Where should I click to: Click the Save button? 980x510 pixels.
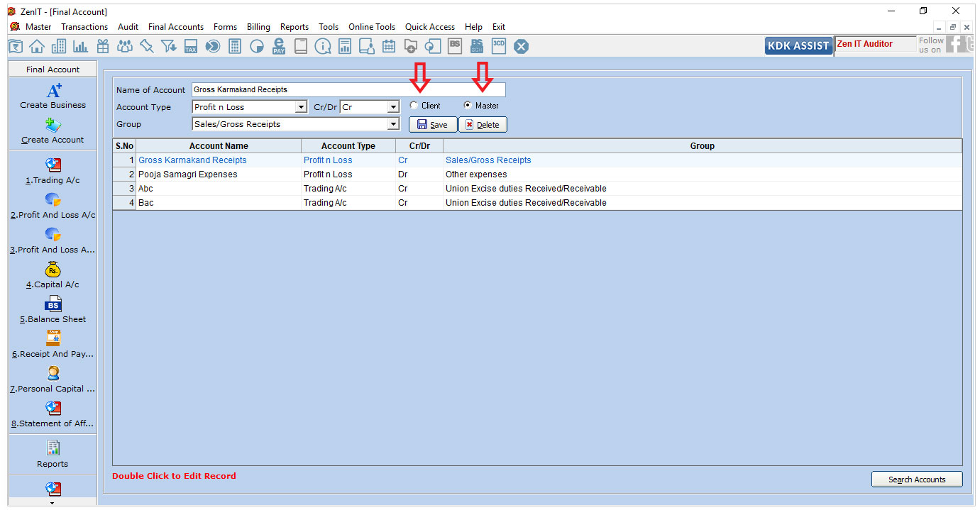(x=433, y=125)
